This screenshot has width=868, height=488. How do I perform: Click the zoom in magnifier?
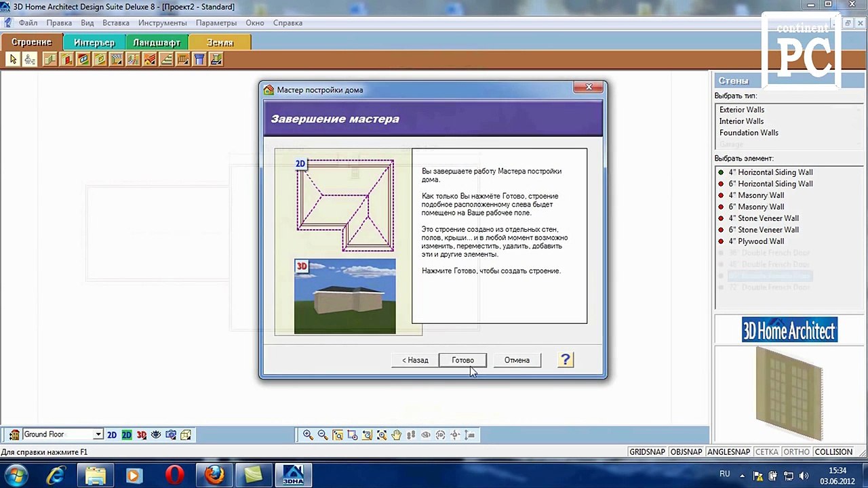pyautogui.click(x=308, y=435)
